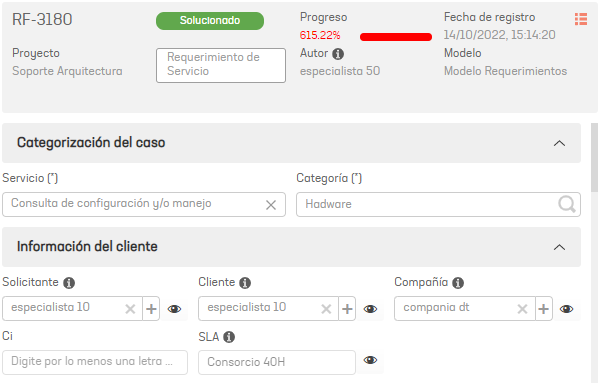The width and height of the screenshot is (601, 383).
Task: Click the Cliente info icon
Action: click(245, 283)
